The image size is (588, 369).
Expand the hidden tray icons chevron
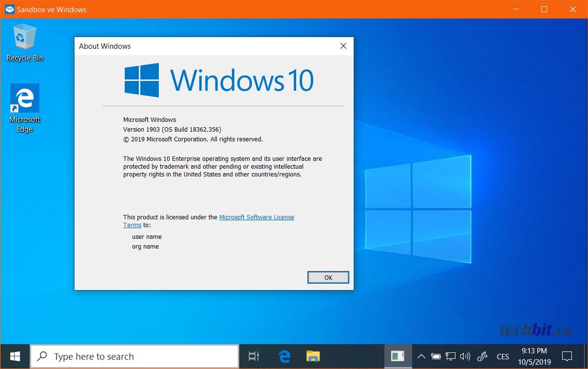[421, 356]
